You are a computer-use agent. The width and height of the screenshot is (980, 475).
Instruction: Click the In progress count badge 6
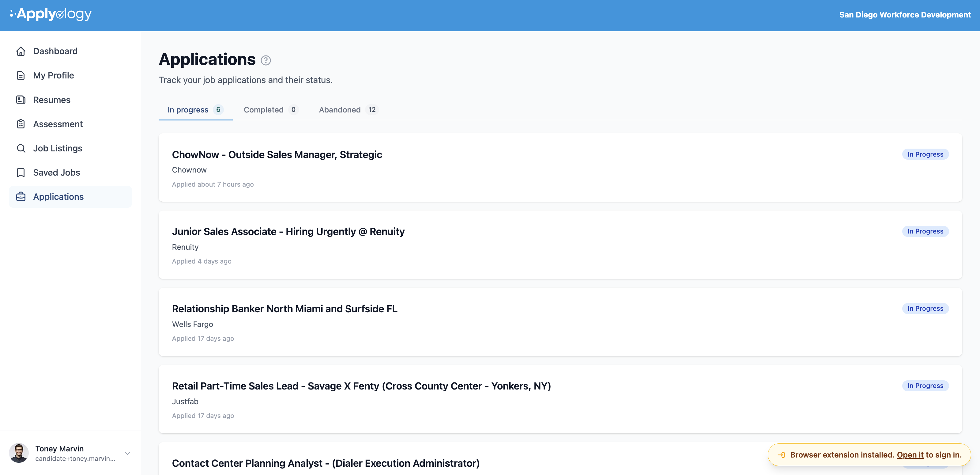tap(218, 110)
